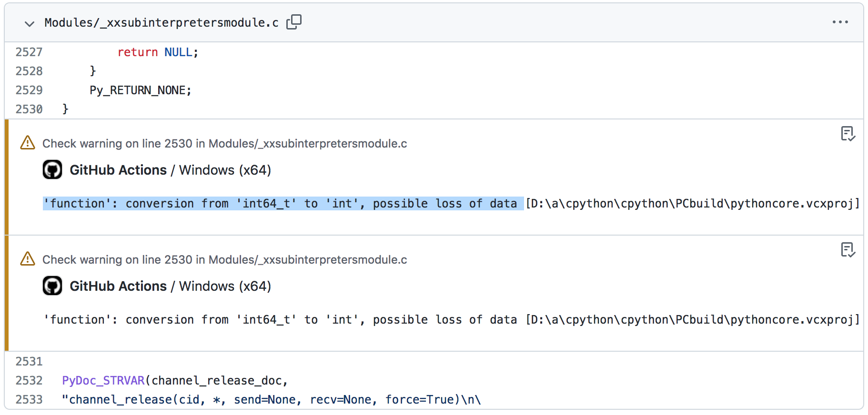Copy the file path to clipboard

(294, 22)
